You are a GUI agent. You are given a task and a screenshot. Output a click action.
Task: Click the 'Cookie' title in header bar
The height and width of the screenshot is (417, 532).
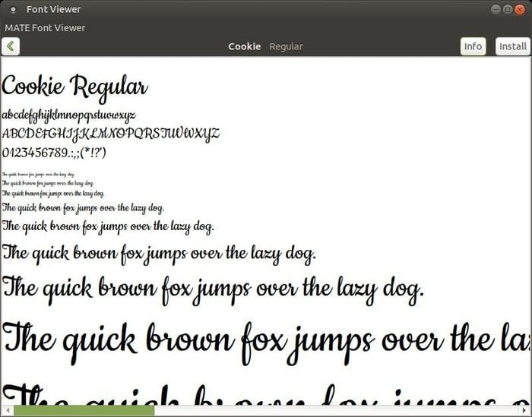pos(244,46)
